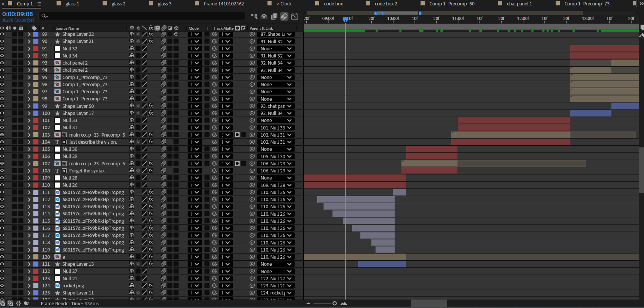The height and width of the screenshot is (308, 644).
Task: Click in the layer search field
Action: 142,16
